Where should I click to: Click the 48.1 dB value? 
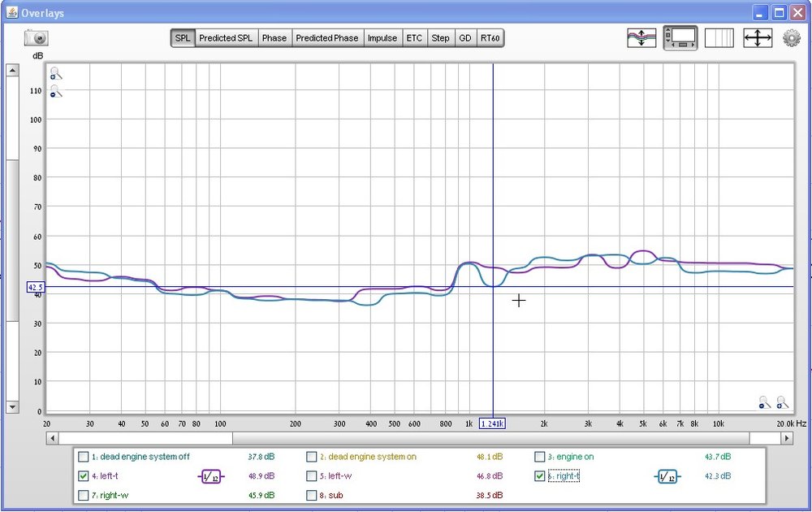point(490,457)
